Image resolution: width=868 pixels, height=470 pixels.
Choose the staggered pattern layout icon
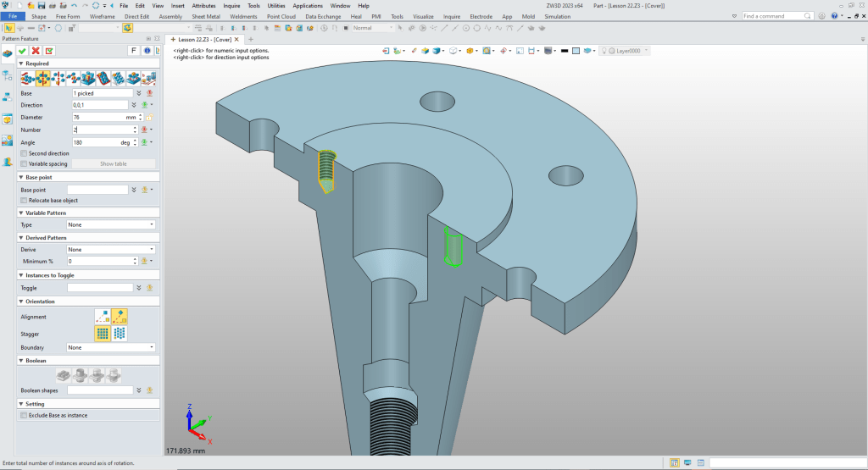120,334
